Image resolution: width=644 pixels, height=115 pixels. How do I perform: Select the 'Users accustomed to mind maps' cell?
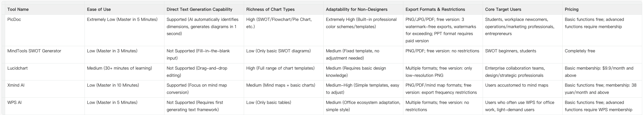click(x=517, y=85)
